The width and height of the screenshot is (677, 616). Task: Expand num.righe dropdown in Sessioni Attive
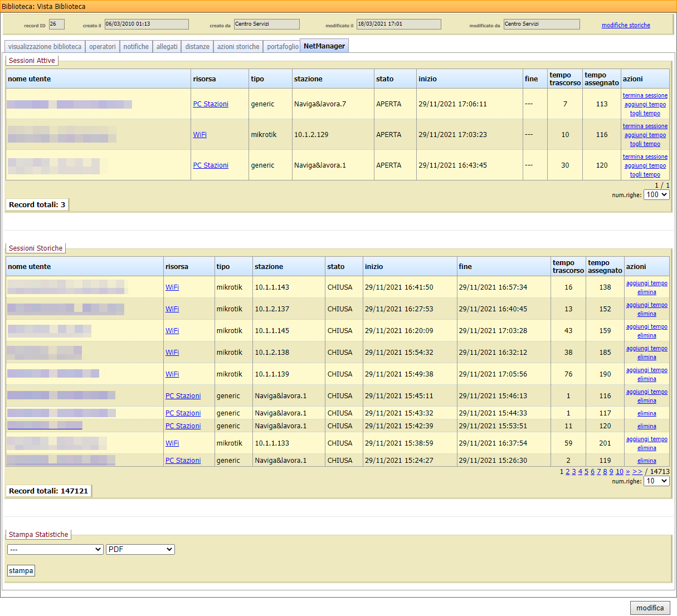(x=656, y=195)
